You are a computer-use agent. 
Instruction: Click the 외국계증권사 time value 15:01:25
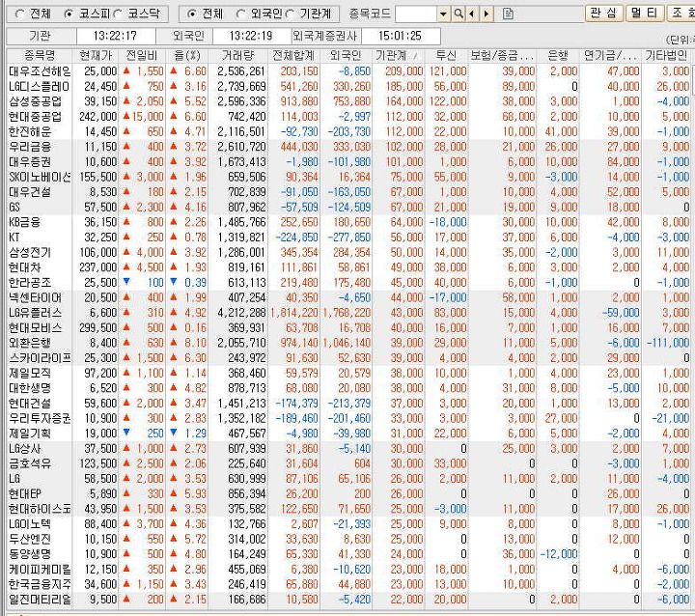tap(400, 36)
